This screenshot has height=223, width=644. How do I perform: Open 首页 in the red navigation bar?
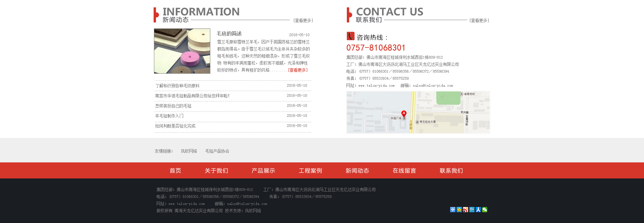[175, 171]
